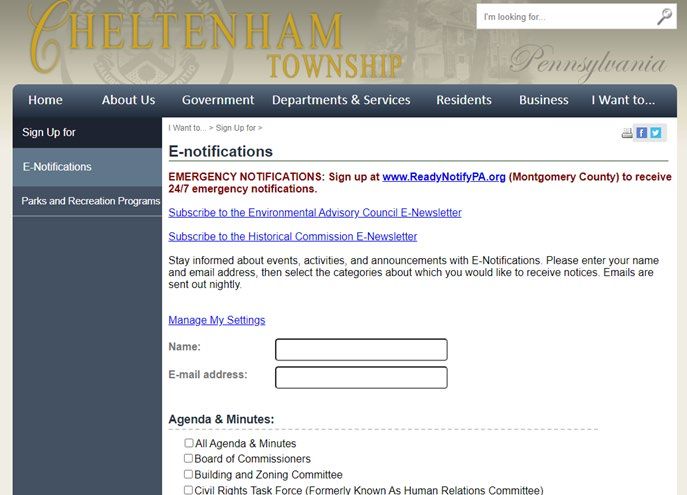
Task: Click the E-mail address input box
Action: coord(361,378)
